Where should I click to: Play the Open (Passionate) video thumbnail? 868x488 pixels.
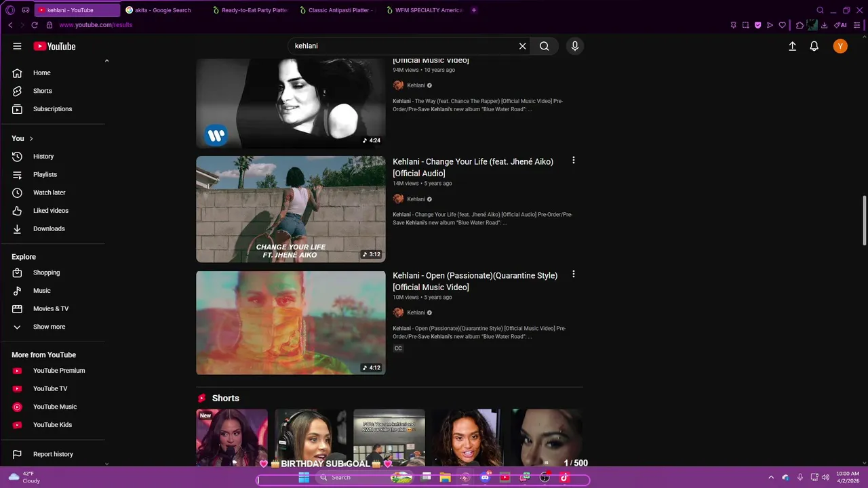291,323
